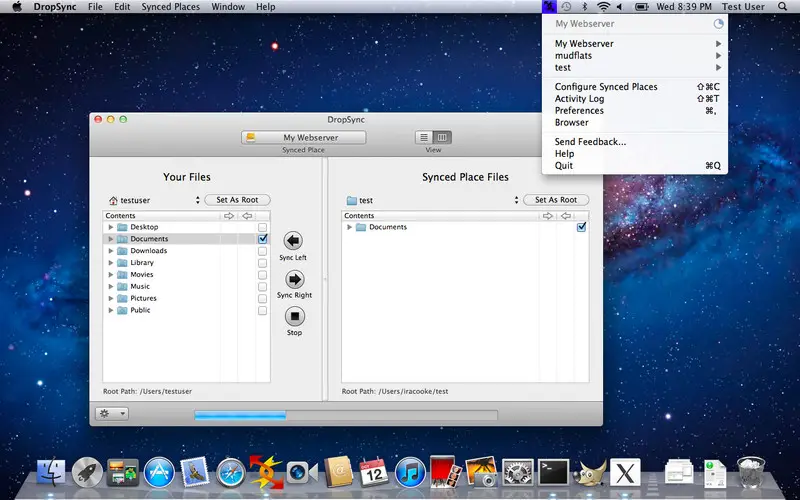Click the sync progress bar
This screenshot has height=500, width=800.
346,415
